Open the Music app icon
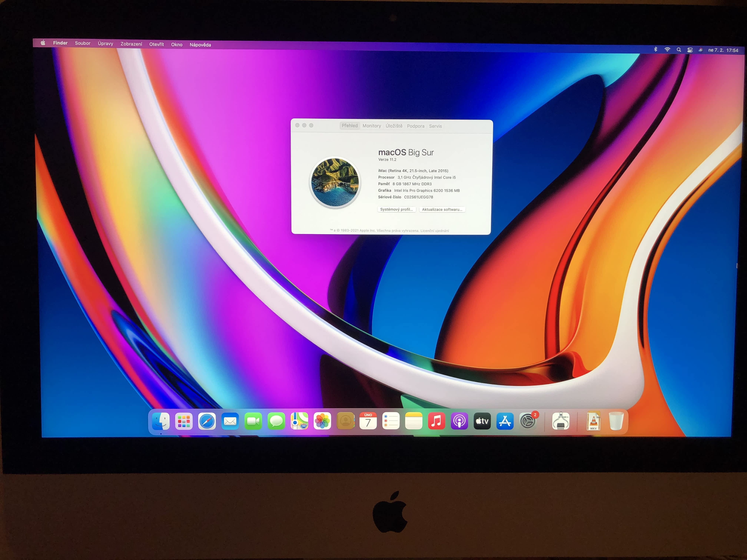The height and width of the screenshot is (560, 747). (436, 421)
